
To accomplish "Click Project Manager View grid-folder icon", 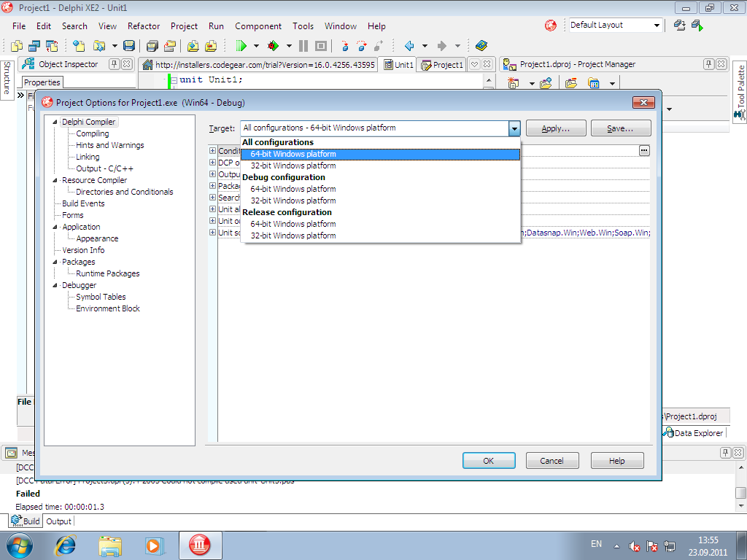I will click(594, 83).
